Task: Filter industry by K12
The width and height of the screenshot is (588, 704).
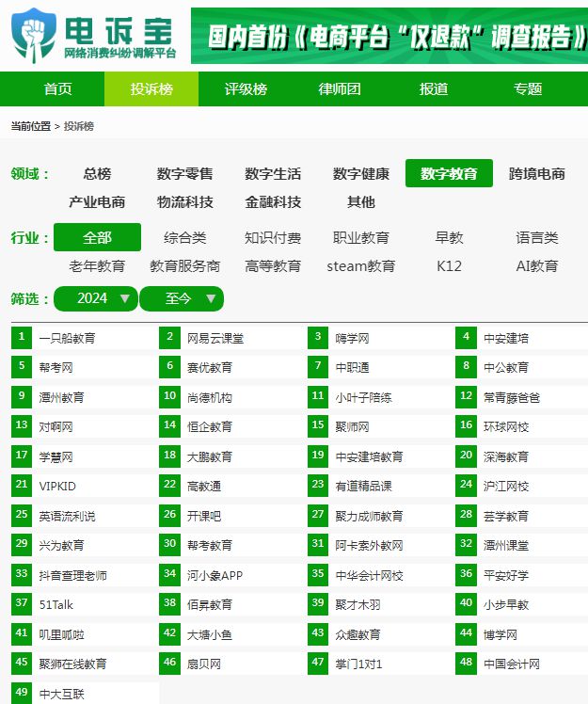Action: pos(449,265)
